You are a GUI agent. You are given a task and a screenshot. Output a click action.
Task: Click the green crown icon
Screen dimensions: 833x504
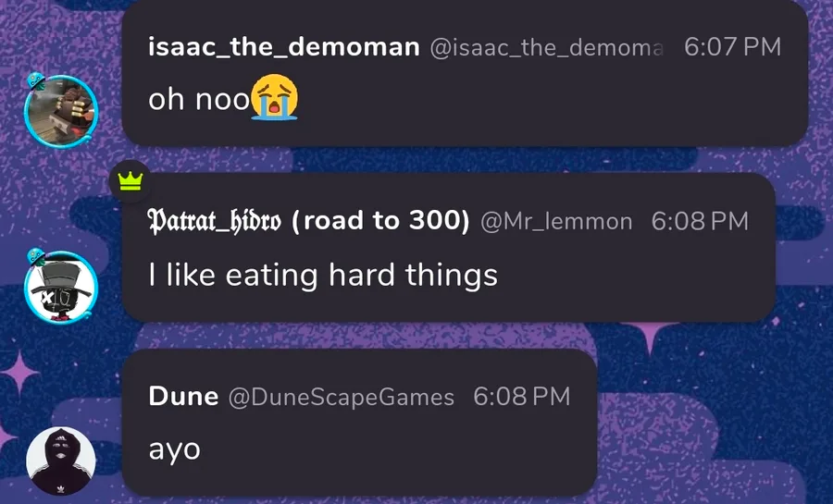pos(130,180)
